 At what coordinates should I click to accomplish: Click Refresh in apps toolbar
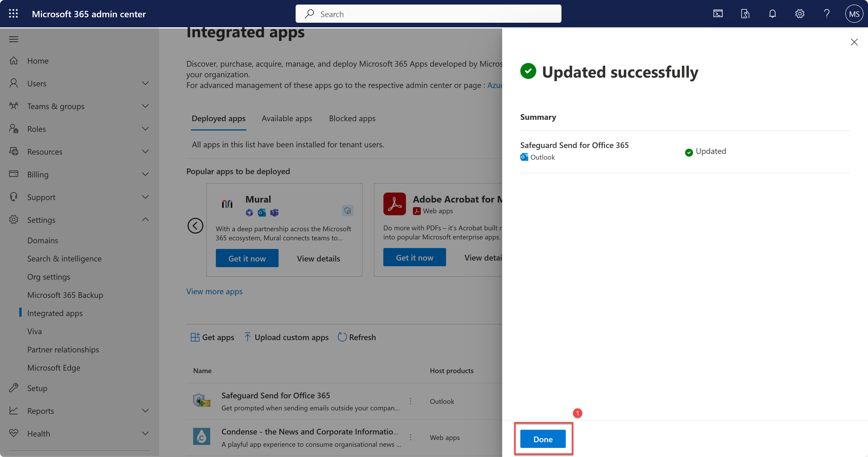coord(357,337)
